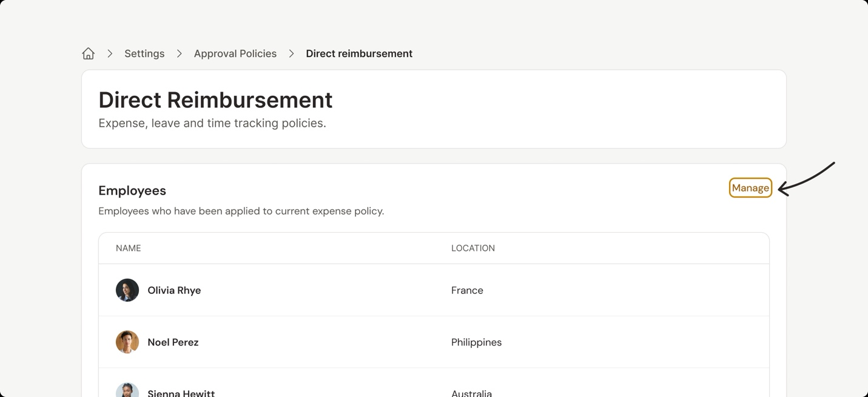
Task: Navigate to Approval Policies breadcrumb
Action: pyautogui.click(x=235, y=53)
